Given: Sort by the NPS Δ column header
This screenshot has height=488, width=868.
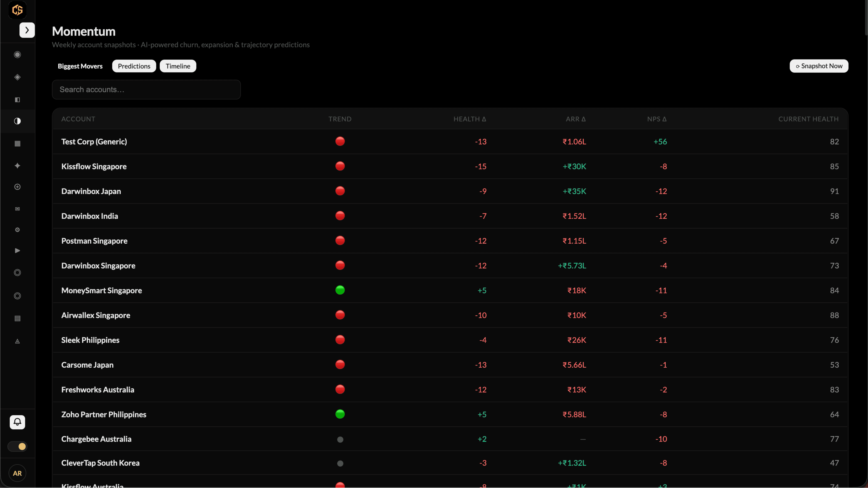Looking at the screenshot, I should point(657,119).
